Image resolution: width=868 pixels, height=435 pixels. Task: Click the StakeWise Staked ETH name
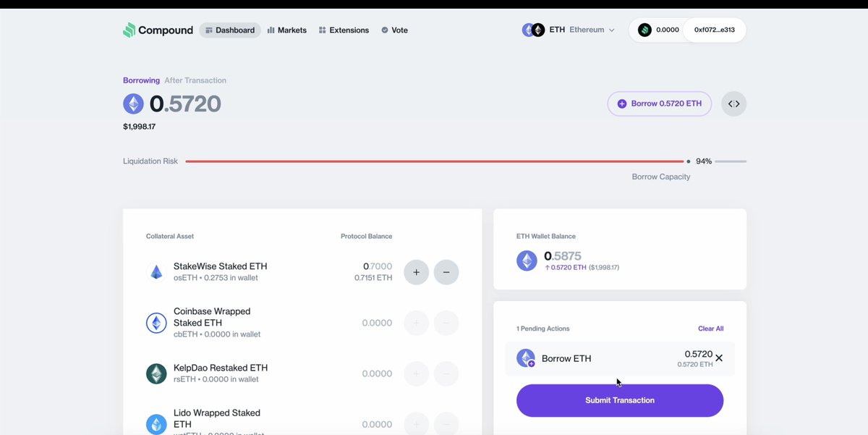pos(220,266)
